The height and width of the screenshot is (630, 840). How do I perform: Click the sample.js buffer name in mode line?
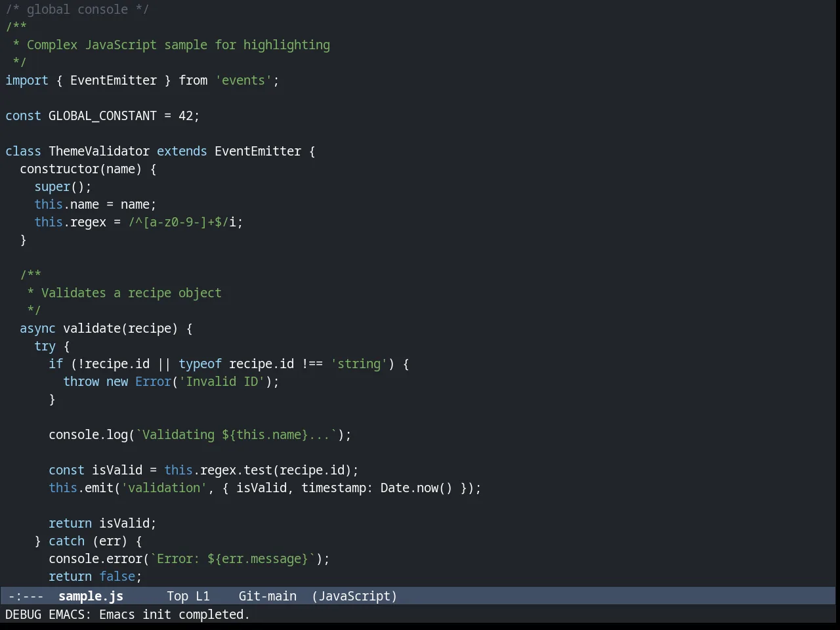(x=91, y=596)
